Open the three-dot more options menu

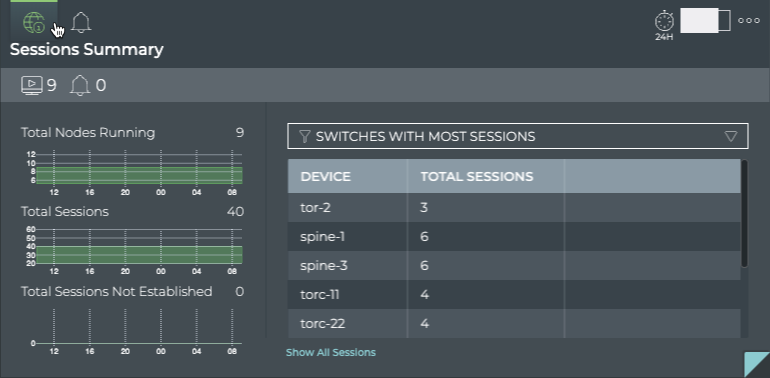pyautogui.click(x=749, y=21)
